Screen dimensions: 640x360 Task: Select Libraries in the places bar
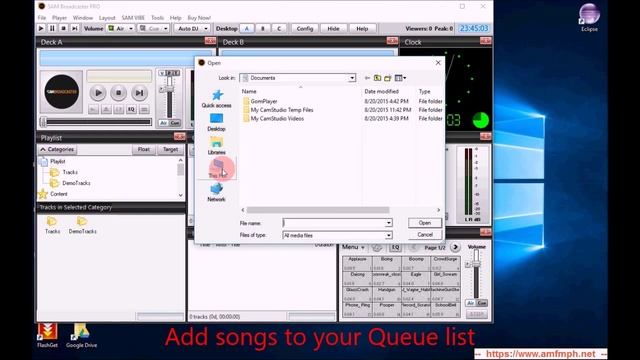[216, 146]
